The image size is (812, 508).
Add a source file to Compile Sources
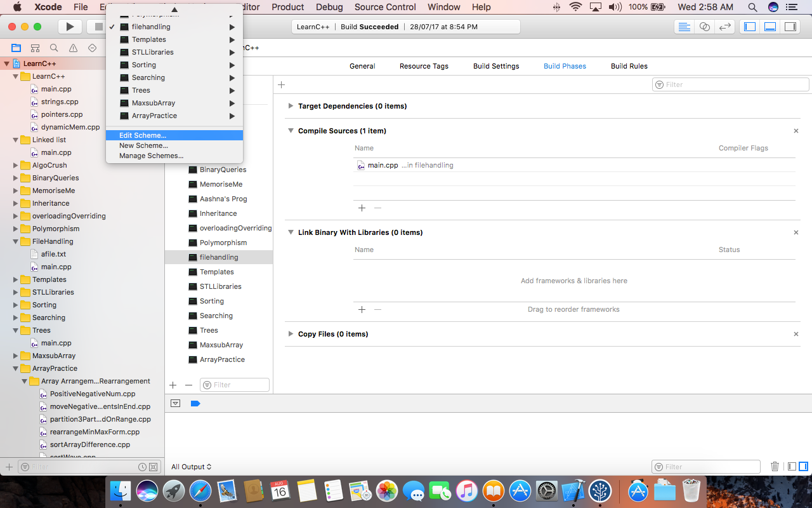(362, 208)
